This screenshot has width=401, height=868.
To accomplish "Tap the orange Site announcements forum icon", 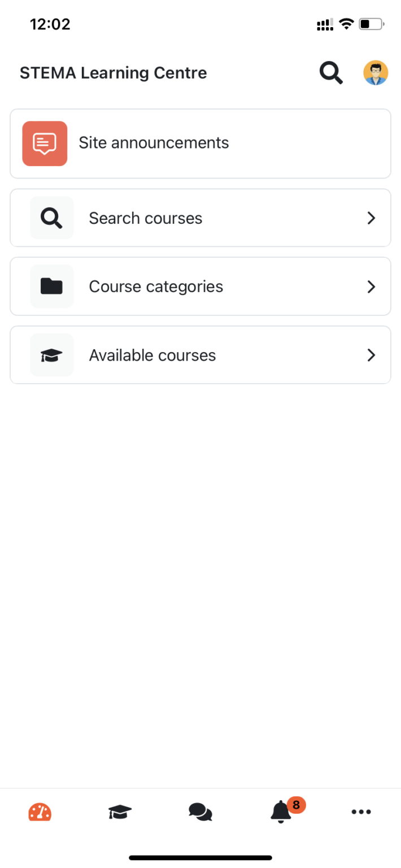I will (x=45, y=144).
